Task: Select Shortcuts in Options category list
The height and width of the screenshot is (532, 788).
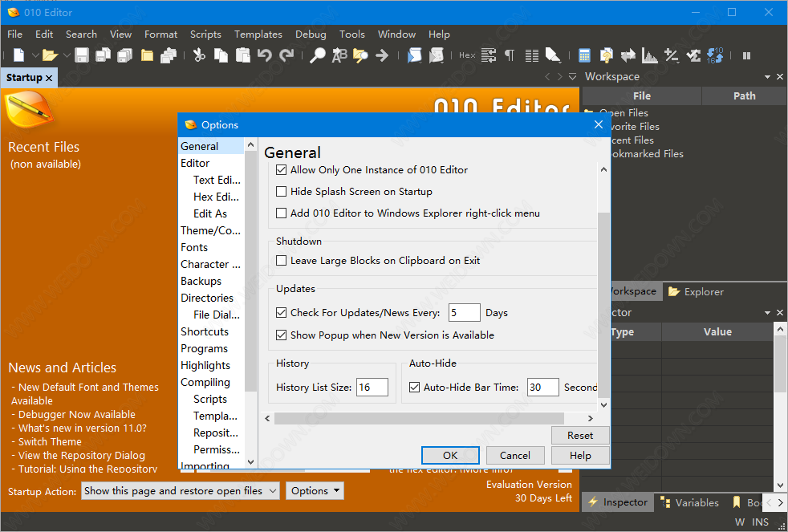Action: [205, 331]
